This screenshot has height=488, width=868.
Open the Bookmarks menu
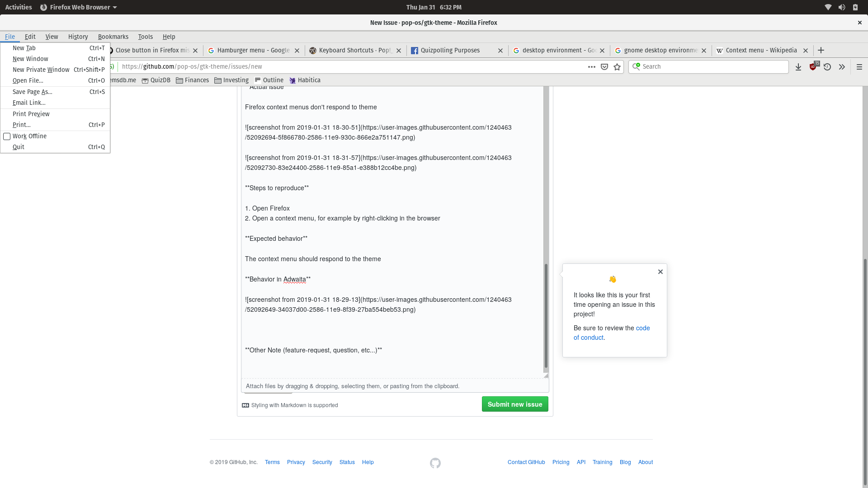[113, 37]
